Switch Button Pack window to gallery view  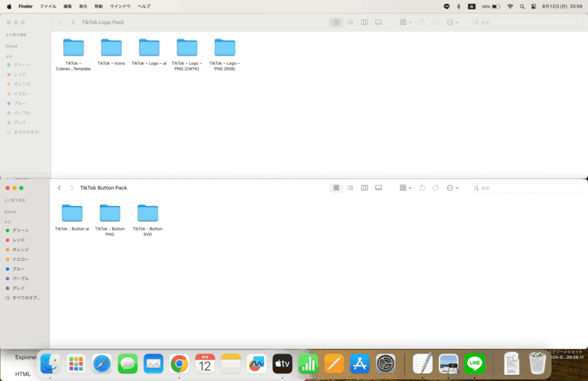point(378,188)
